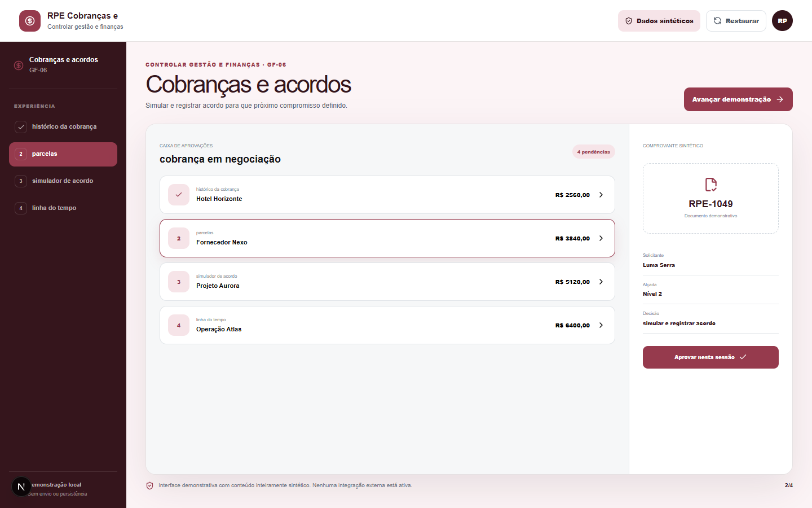The height and width of the screenshot is (508, 812).
Task: Expand Hotel Horizonte row chevron
Action: 601,195
